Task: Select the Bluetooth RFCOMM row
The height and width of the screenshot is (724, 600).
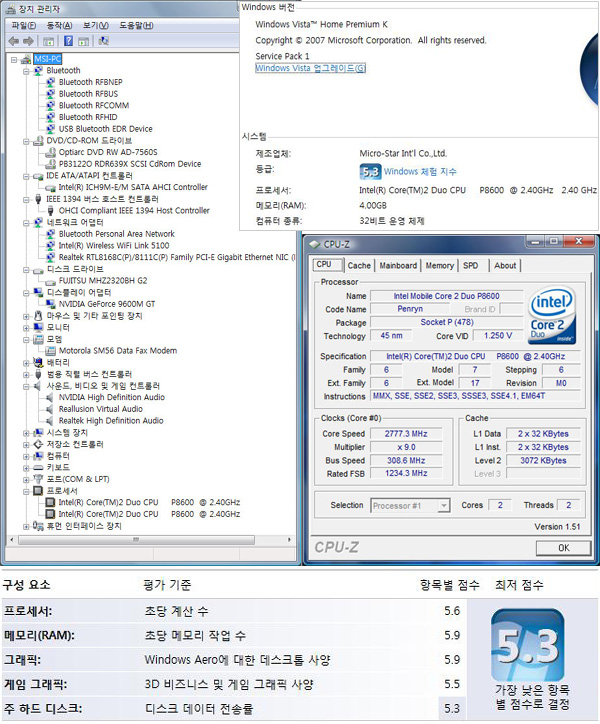Action: [x=93, y=105]
